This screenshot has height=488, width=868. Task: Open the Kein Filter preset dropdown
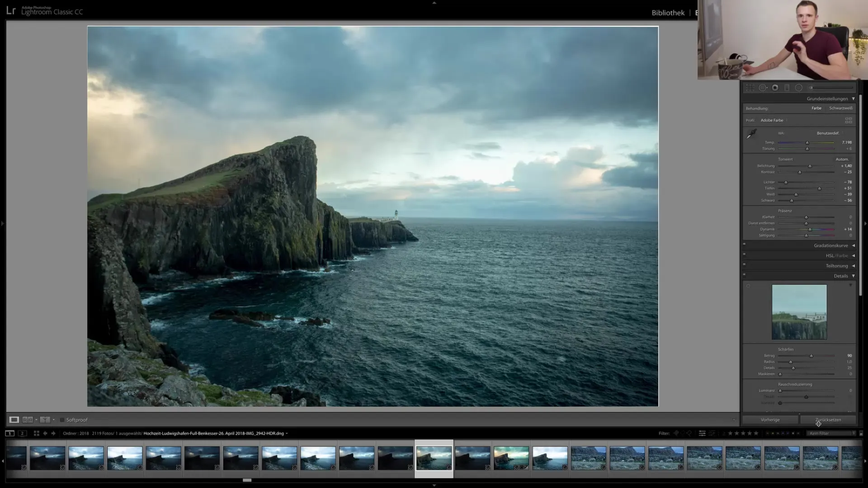pos(832,433)
